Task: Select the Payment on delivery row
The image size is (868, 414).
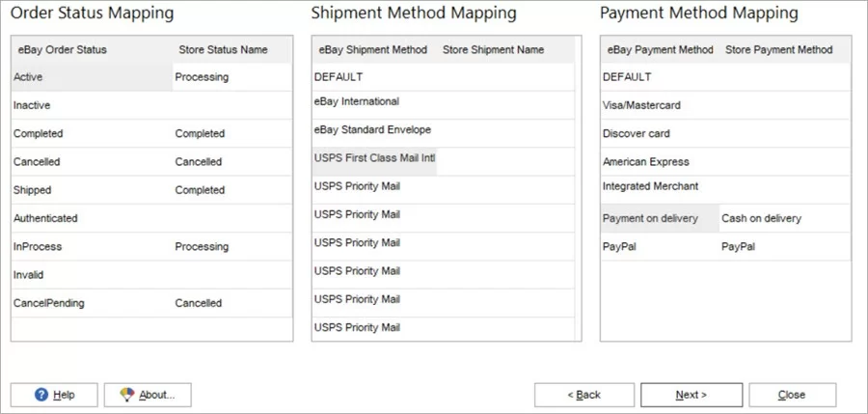Action: (659, 218)
